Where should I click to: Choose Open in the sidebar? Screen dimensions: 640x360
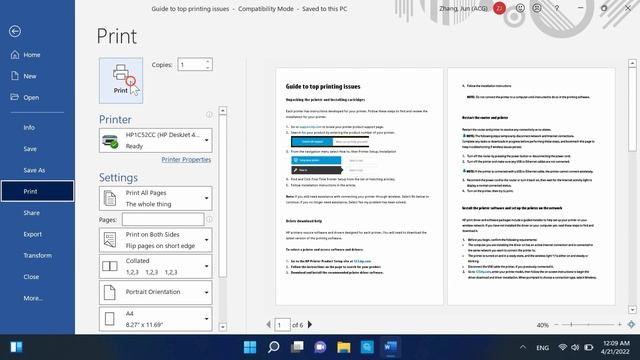click(x=37, y=98)
